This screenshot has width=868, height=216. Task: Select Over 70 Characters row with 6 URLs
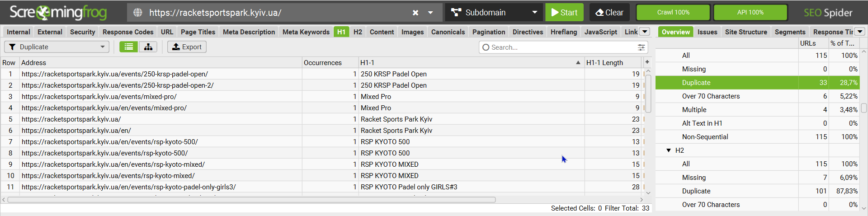pyautogui.click(x=757, y=96)
